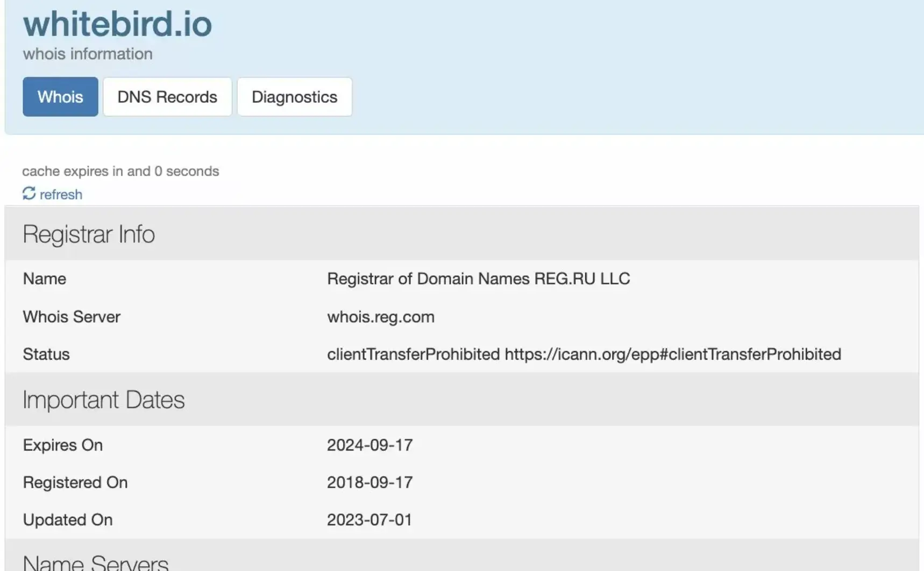The width and height of the screenshot is (924, 571).
Task: Click the whois.reg.com server value
Action: coord(380,317)
